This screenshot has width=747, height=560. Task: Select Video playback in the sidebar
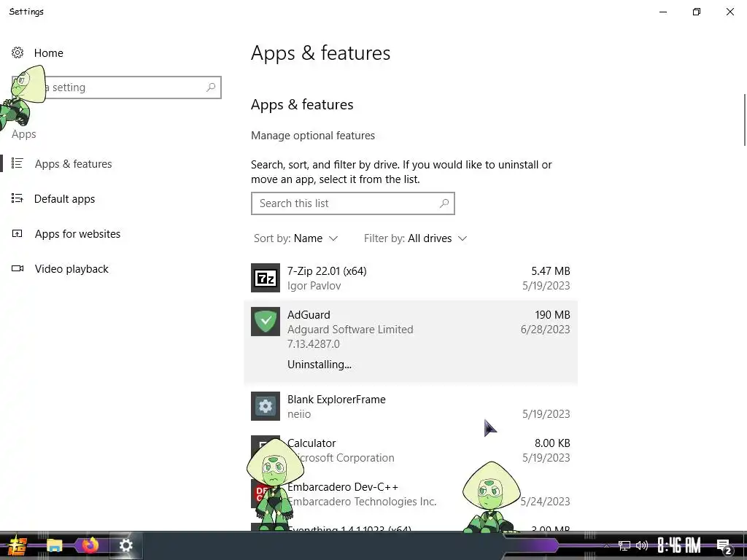point(71,269)
